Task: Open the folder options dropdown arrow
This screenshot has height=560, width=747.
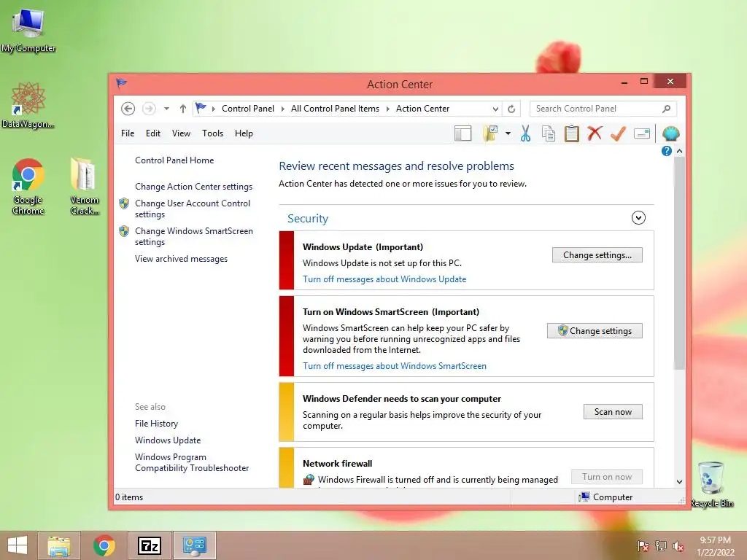Action: click(508, 134)
